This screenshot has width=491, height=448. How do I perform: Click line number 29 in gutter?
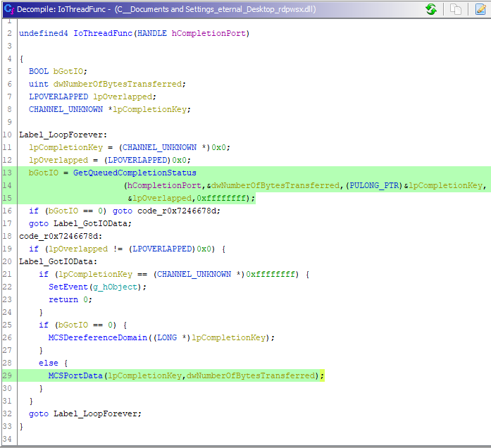7,375
